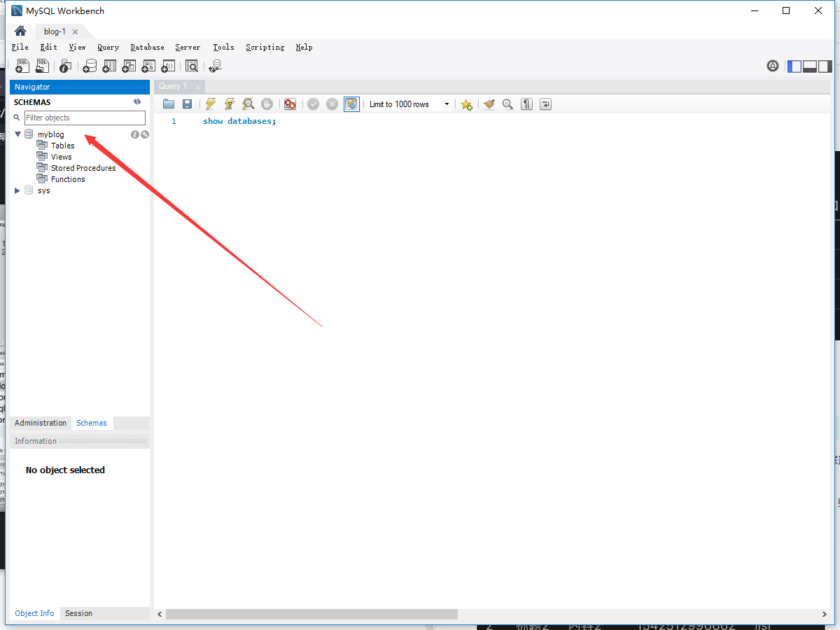This screenshot has width=840, height=630.
Task: Click the Filter objects search field
Action: (x=85, y=118)
